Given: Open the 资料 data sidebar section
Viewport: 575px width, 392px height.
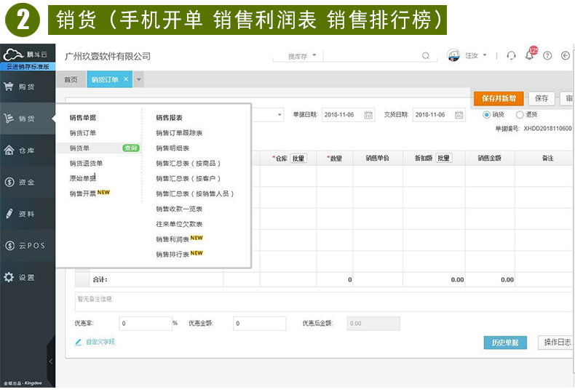Looking at the screenshot, I should point(28,214).
